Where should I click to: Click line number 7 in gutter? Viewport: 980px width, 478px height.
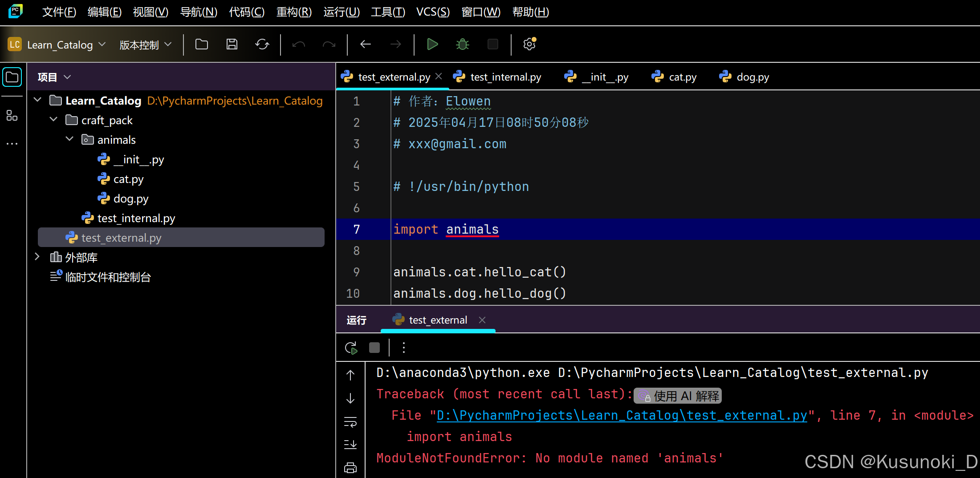(356, 229)
